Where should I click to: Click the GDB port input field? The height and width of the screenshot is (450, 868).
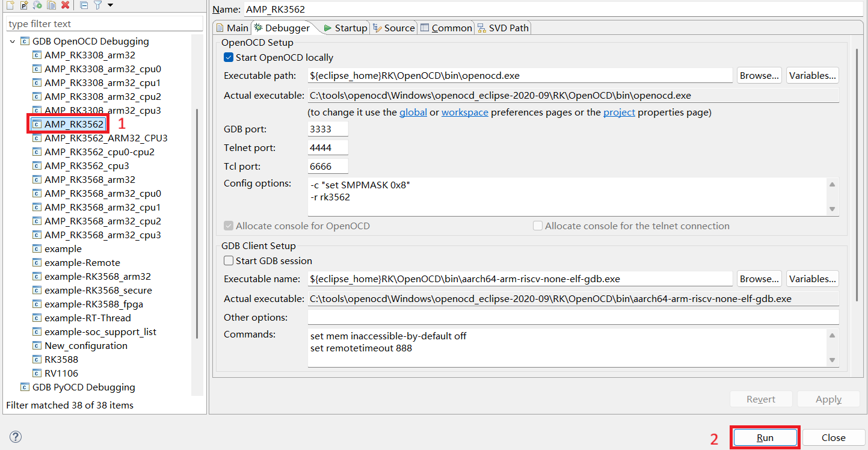click(x=327, y=129)
